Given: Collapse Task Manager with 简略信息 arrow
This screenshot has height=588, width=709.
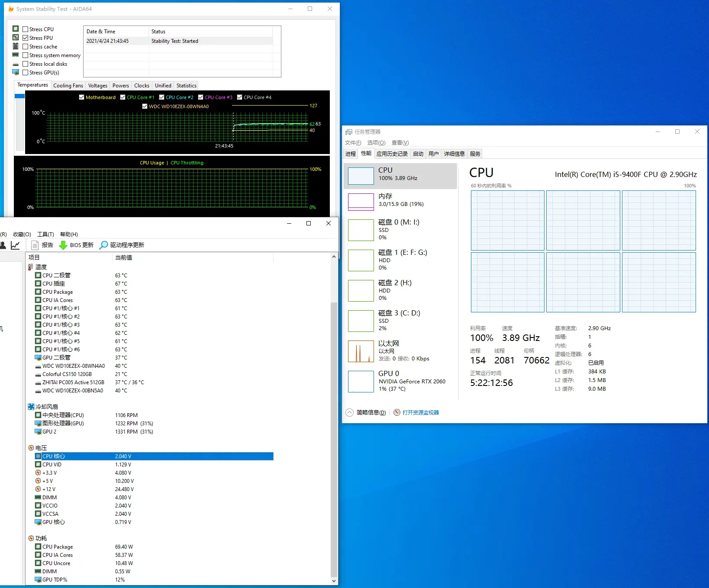Looking at the screenshot, I should click(x=350, y=412).
